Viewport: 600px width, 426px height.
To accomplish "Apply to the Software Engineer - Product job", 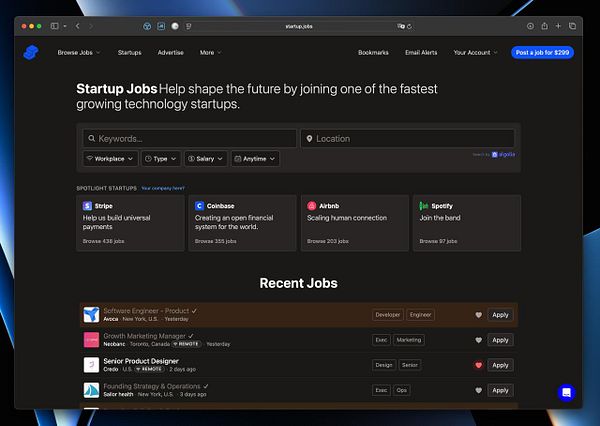I will 500,315.
